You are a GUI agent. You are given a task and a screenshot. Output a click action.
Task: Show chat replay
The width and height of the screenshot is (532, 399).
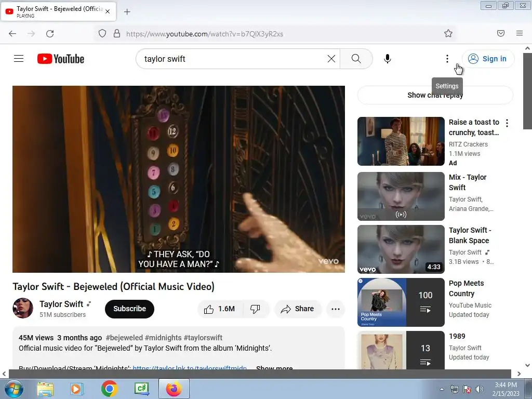(435, 96)
